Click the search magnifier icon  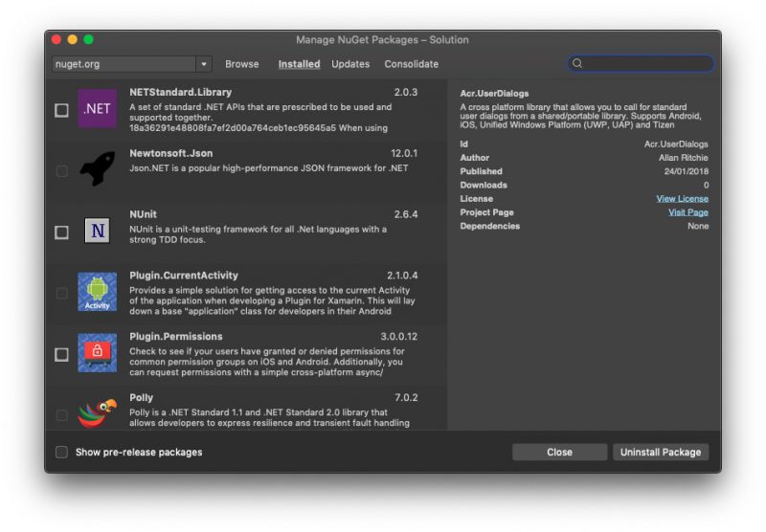[577, 63]
